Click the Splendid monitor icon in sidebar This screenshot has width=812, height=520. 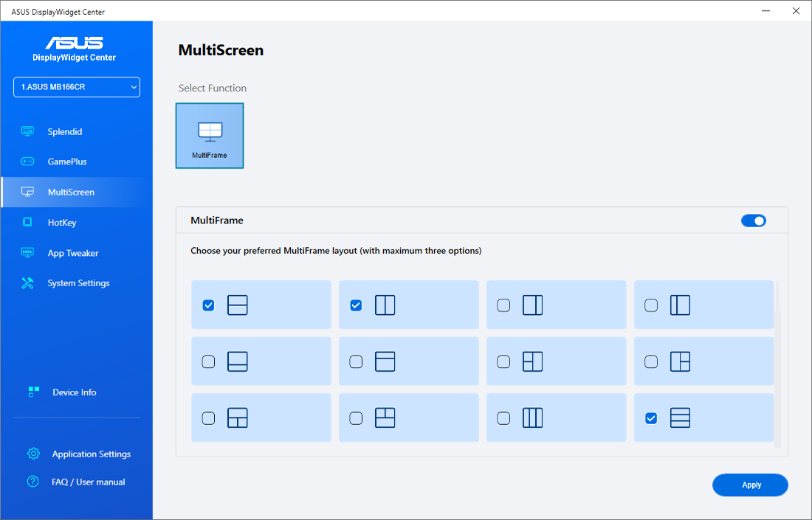pyautogui.click(x=27, y=131)
